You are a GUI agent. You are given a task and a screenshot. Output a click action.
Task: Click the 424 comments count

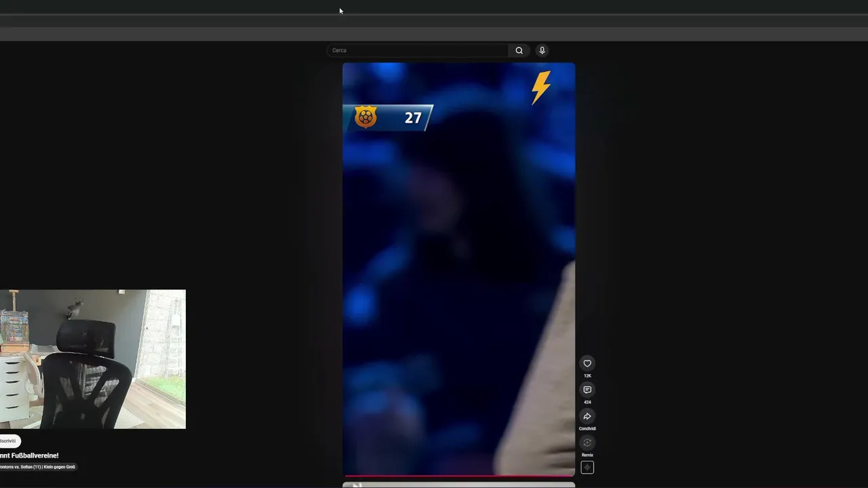[587, 402]
